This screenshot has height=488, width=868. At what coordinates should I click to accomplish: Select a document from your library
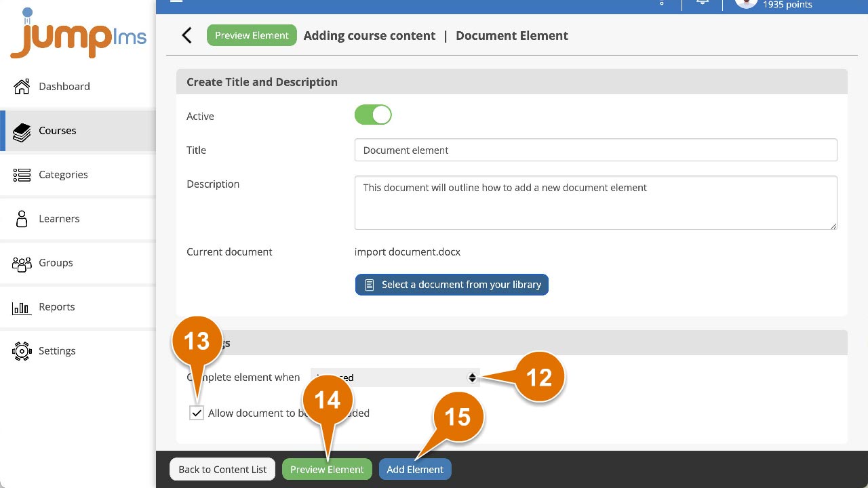pyautogui.click(x=452, y=285)
